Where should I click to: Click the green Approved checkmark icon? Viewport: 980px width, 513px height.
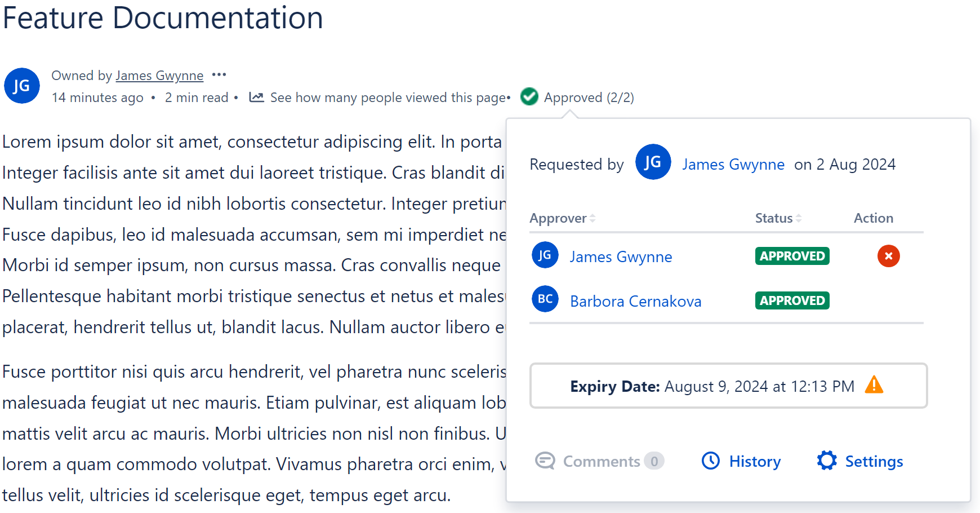(x=529, y=97)
